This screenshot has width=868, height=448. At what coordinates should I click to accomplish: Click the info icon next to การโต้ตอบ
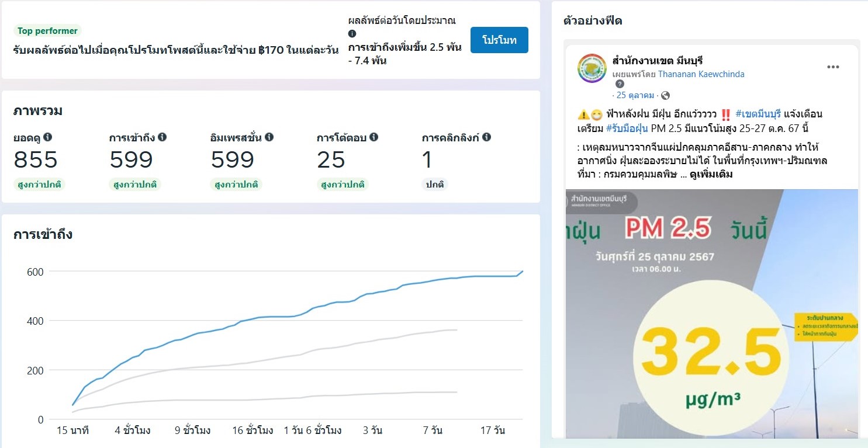click(x=374, y=137)
